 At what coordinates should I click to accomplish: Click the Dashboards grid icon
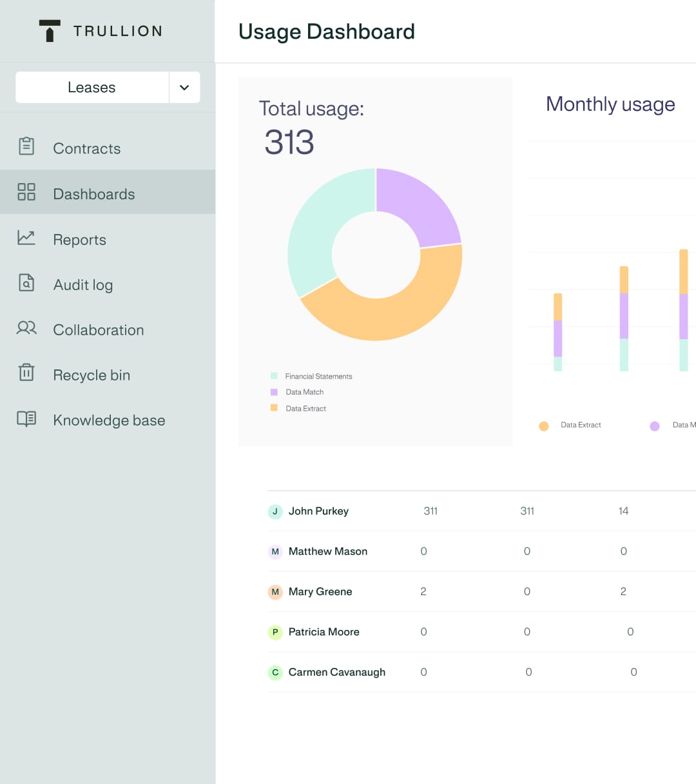(x=26, y=191)
